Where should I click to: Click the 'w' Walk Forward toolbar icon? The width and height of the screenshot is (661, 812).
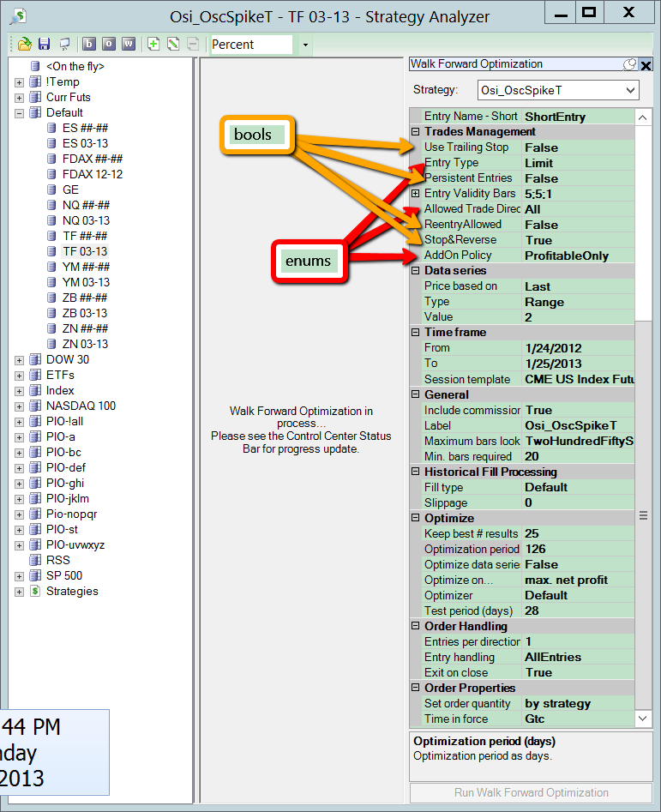tap(129, 45)
